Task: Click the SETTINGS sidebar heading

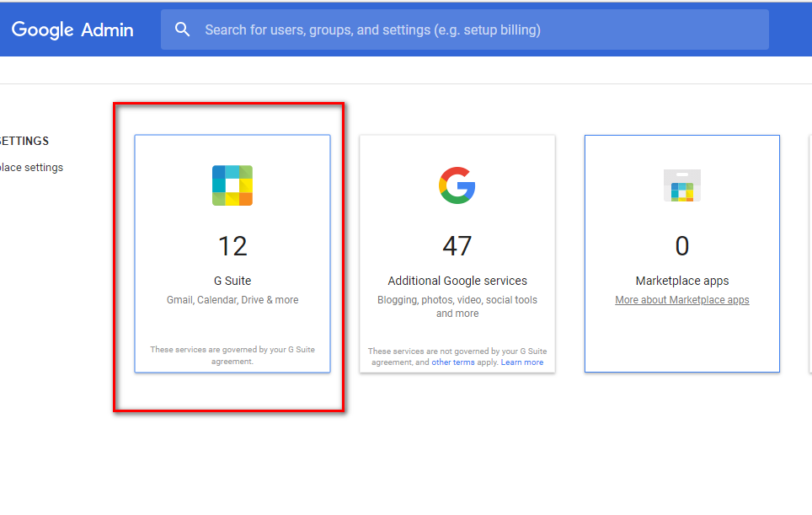Action: click(24, 141)
